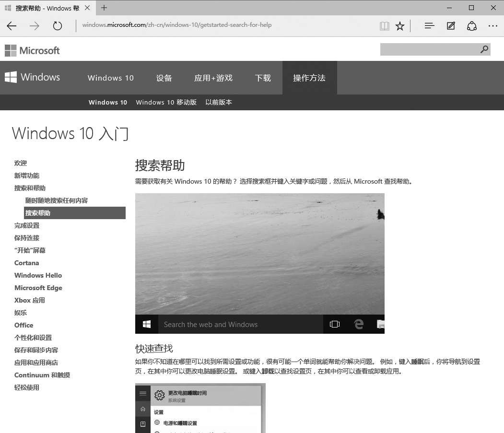Image resolution: width=504 pixels, height=433 pixels.
Task: Expand the Xbox 应用 sidebar section
Action: coord(30,300)
